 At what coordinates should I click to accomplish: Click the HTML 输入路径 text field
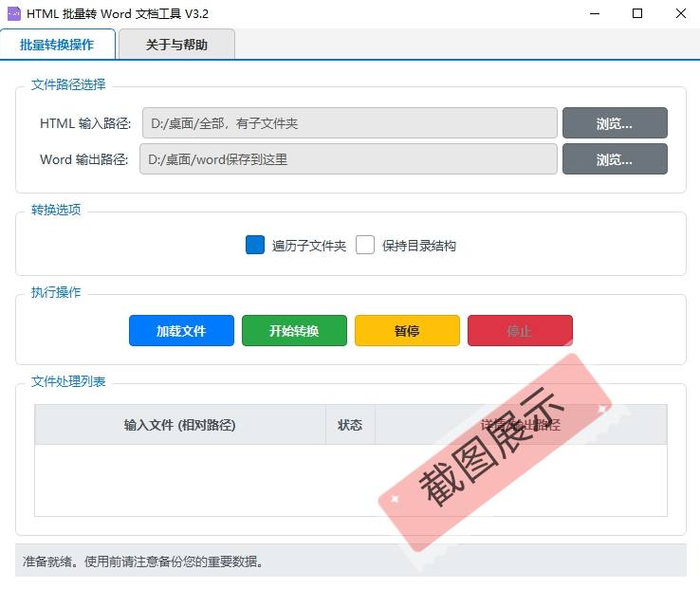click(x=349, y=123)
